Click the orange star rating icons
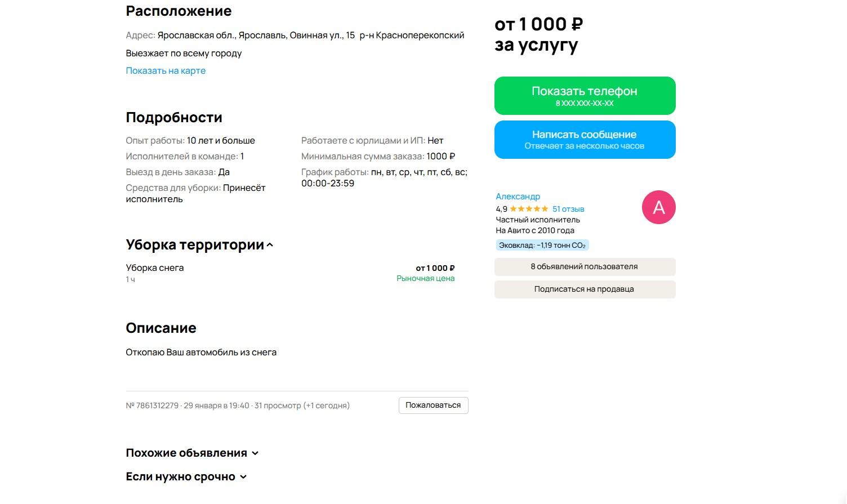This screenshot has width=847, height=504. [x=529, y=209]
